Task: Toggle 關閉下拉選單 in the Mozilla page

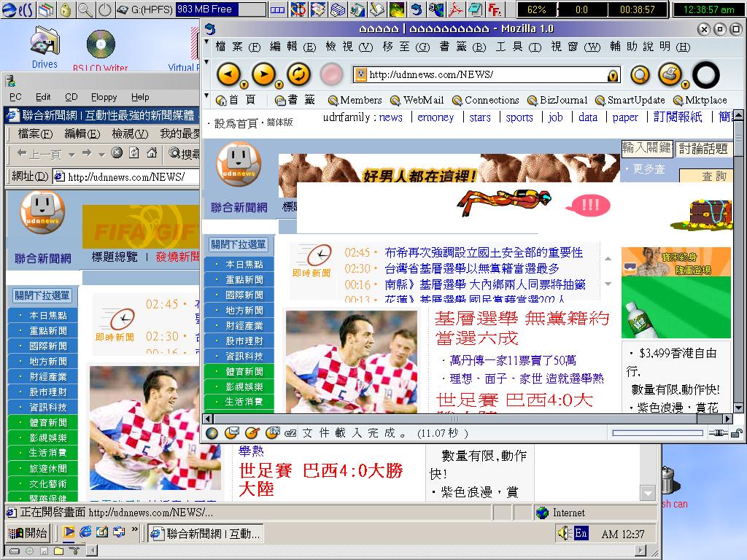Action: (x=239, y=244)
